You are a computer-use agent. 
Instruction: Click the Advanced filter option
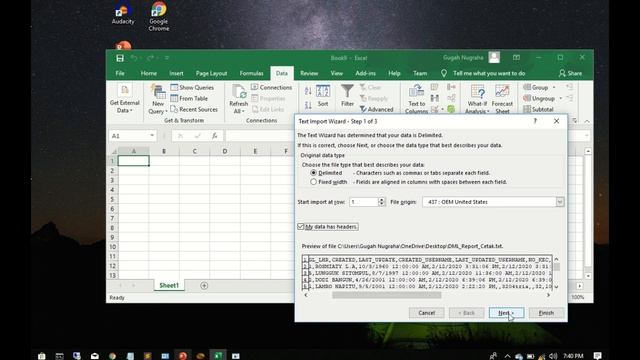click(376, 109)
